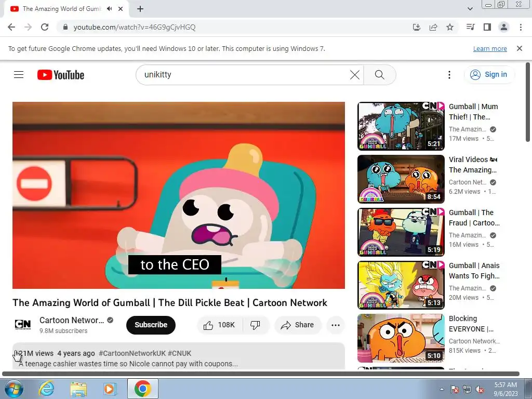
Task: Like the video with thumbs-up icon
Action: click(x=220, y=325)
